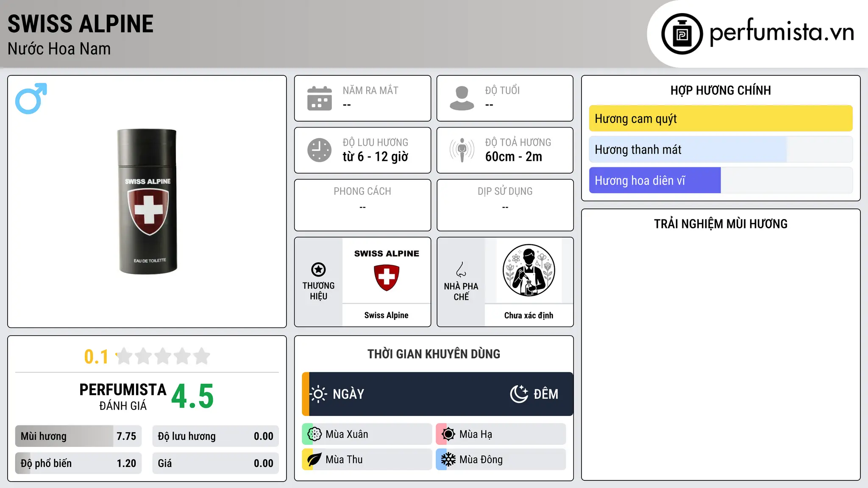Click the SWISS ALPINE page title
Viewport: 868px width, 488px height.
coord(81,24)
